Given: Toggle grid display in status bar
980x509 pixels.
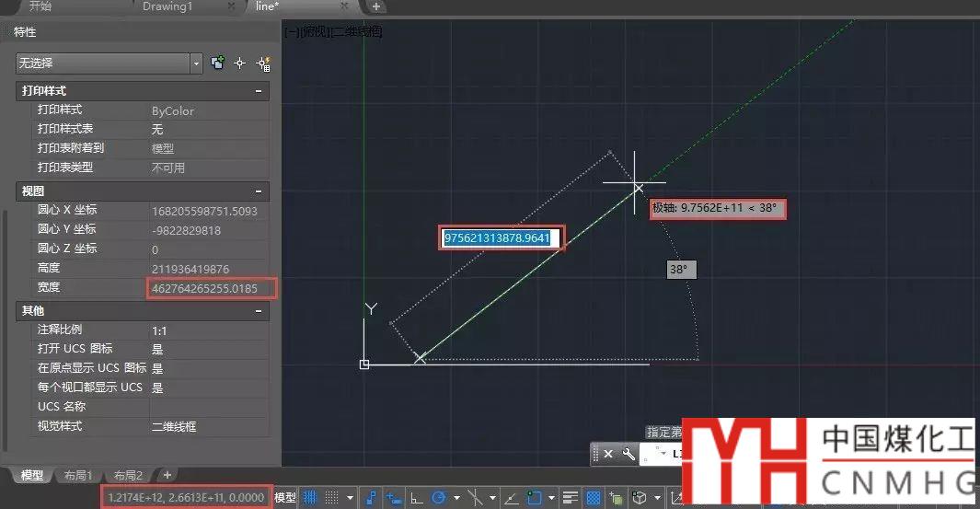Looking at the screenshot, I should 311,498.
